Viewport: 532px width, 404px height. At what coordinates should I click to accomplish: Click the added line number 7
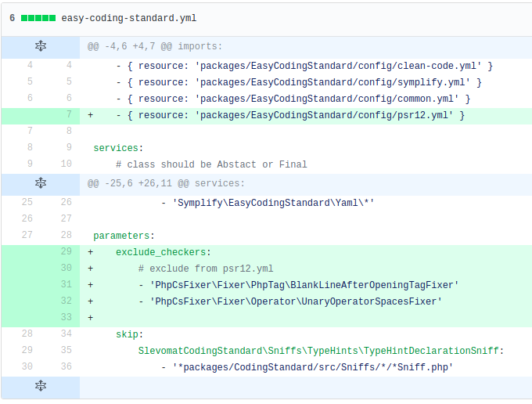(69, 114)
